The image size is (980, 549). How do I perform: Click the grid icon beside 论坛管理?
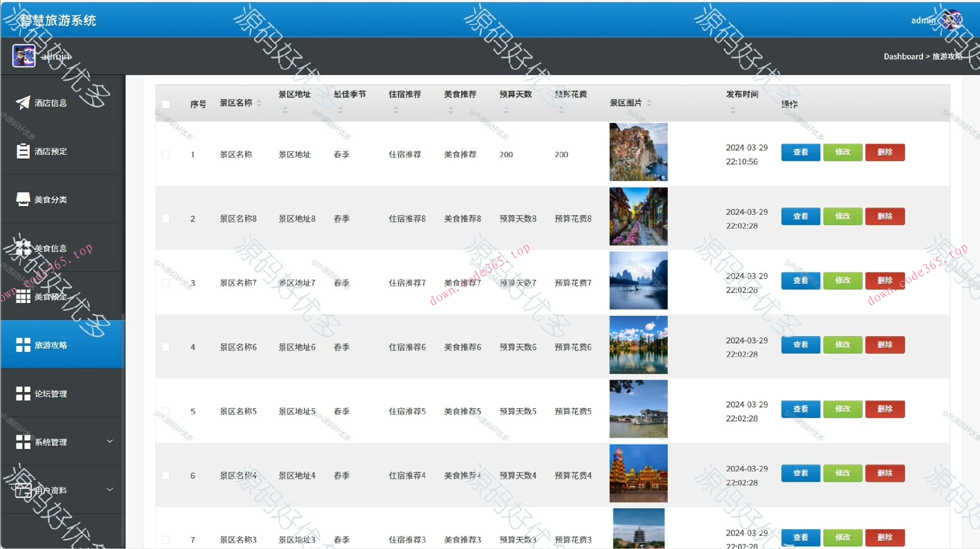pyautogui.click(x=23, y=393)
